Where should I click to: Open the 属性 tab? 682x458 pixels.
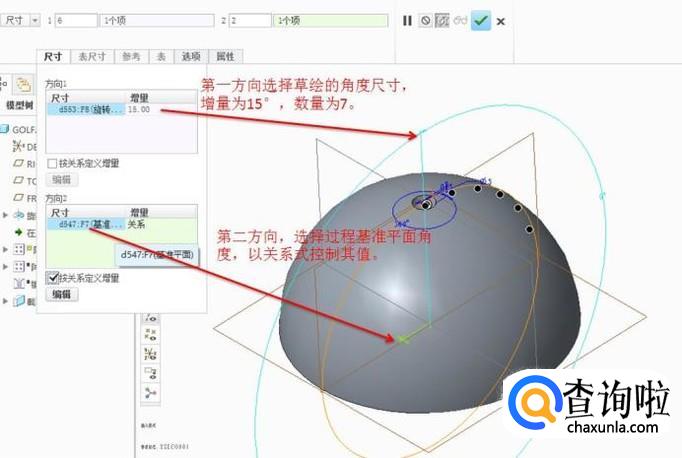click(225, 57)
